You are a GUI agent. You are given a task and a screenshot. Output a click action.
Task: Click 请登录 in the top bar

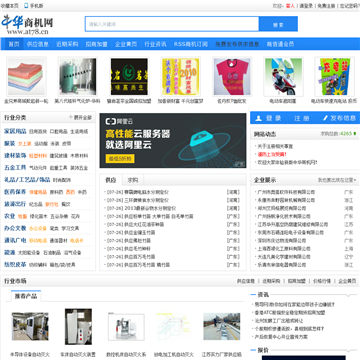306,6
